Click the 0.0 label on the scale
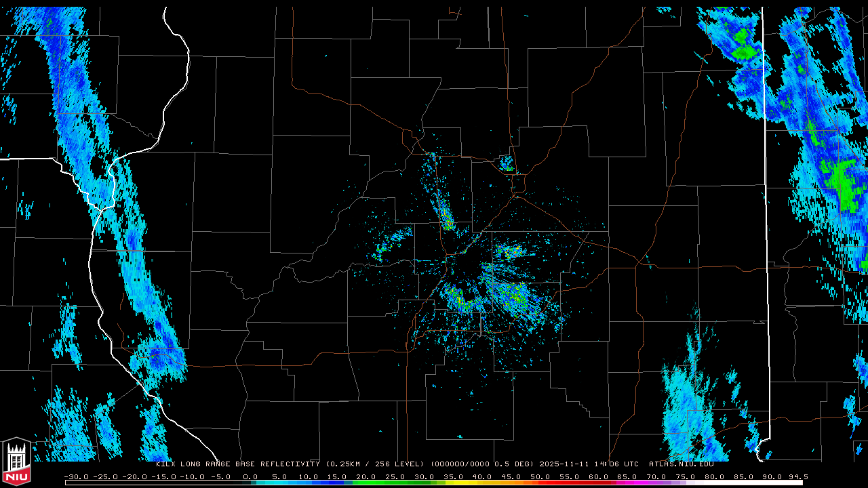The height and width of the screenshot is (488, 868). point(250,477)
